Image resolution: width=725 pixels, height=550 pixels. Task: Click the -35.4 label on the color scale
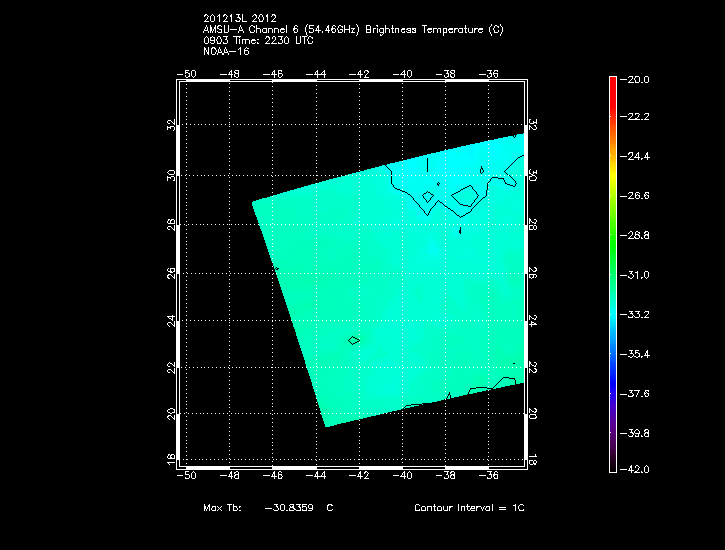click(x=638, y=354)
